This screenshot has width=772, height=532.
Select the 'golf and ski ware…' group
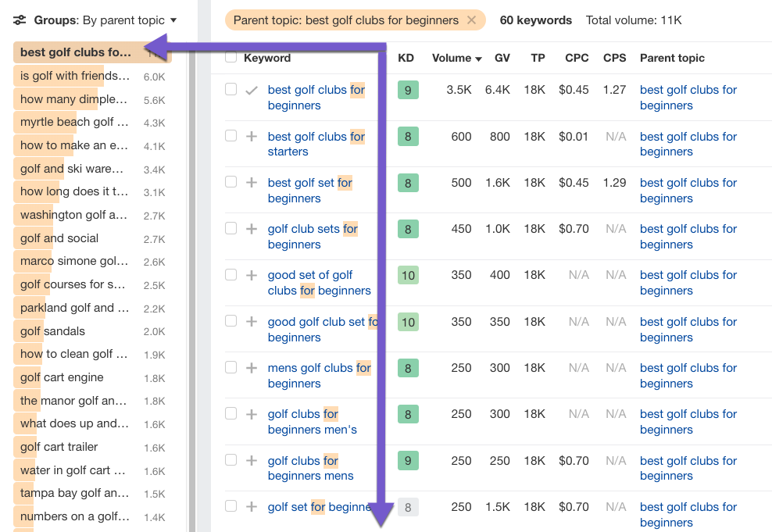92,170
